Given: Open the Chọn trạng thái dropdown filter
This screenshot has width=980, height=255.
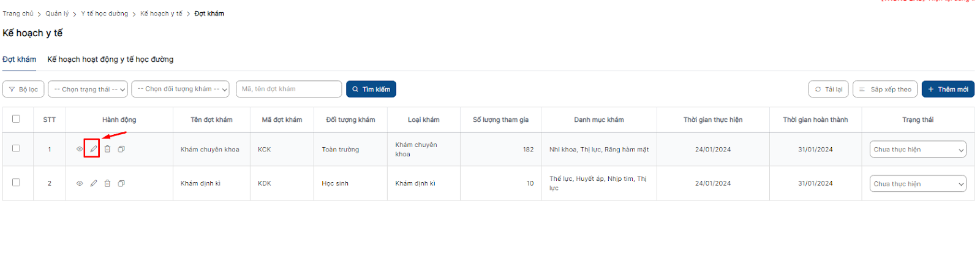Looking at the screenshot, I should 88,89.
